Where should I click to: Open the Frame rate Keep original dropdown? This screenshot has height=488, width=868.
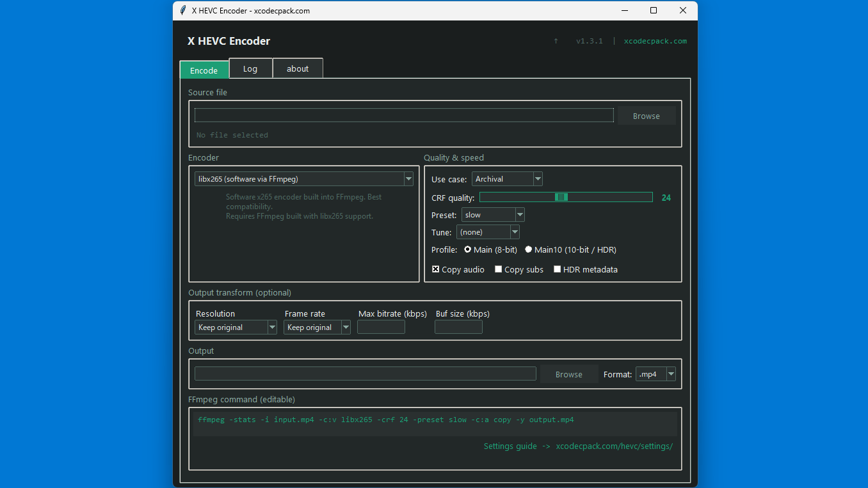point(317,327)
